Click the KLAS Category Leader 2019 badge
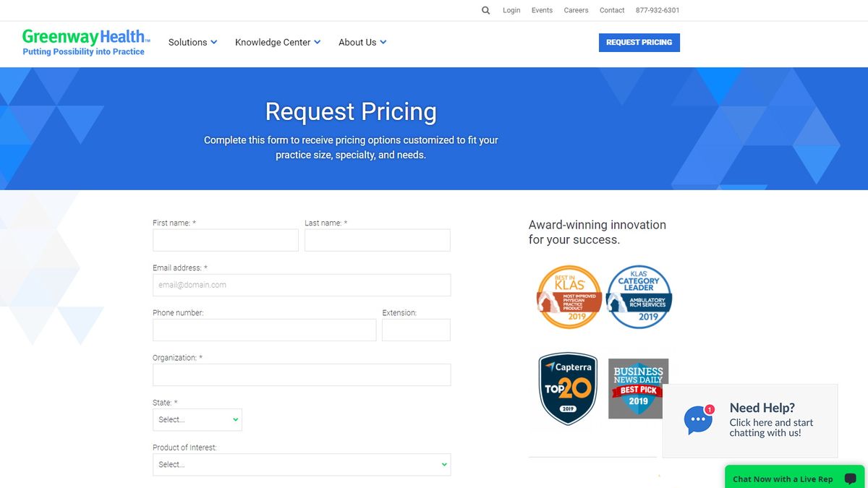Image resolution: width=868 pixels, height=488 pixels. tap(639, 296)
